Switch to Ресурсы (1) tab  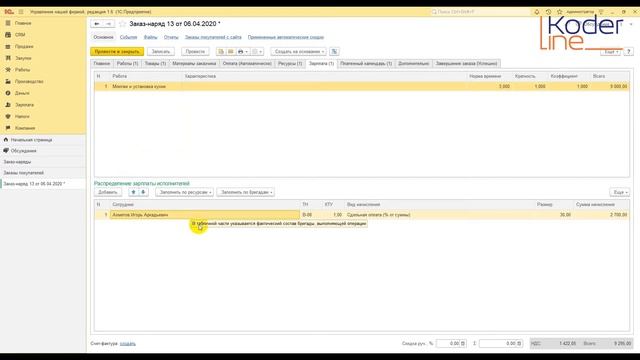click(x=290, y=63)
